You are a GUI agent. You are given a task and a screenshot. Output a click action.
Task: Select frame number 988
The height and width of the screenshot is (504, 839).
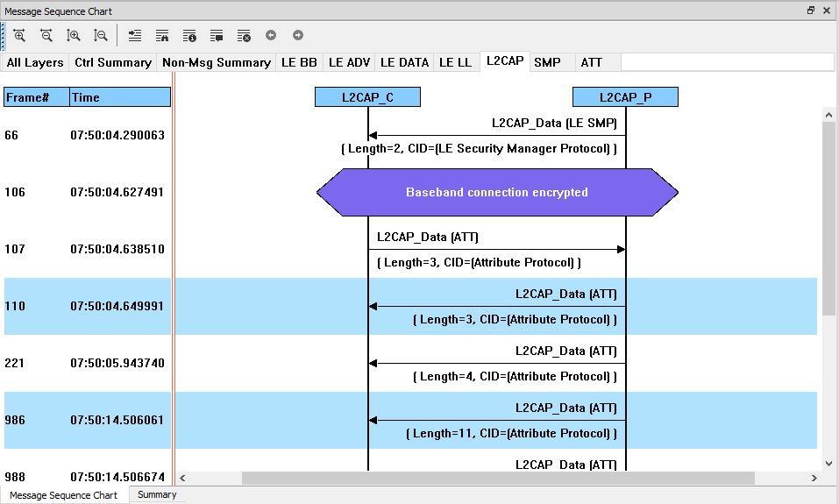point(14,477)
